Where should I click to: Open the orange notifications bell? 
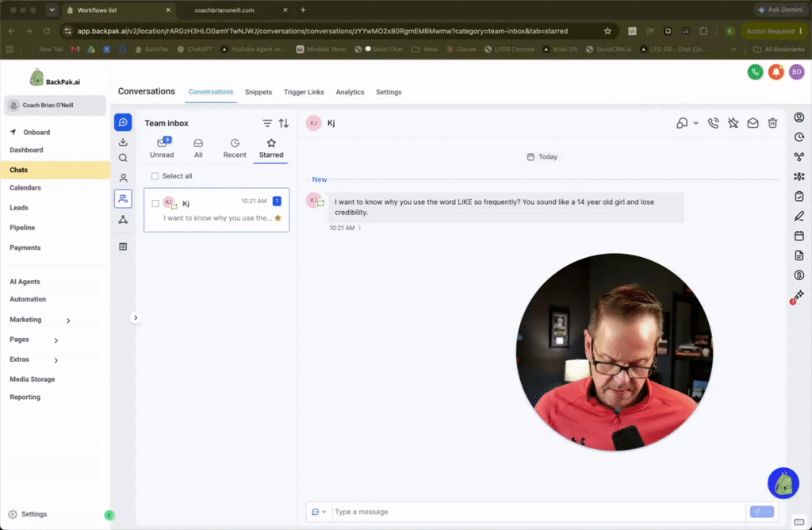[x=776, y=72]
